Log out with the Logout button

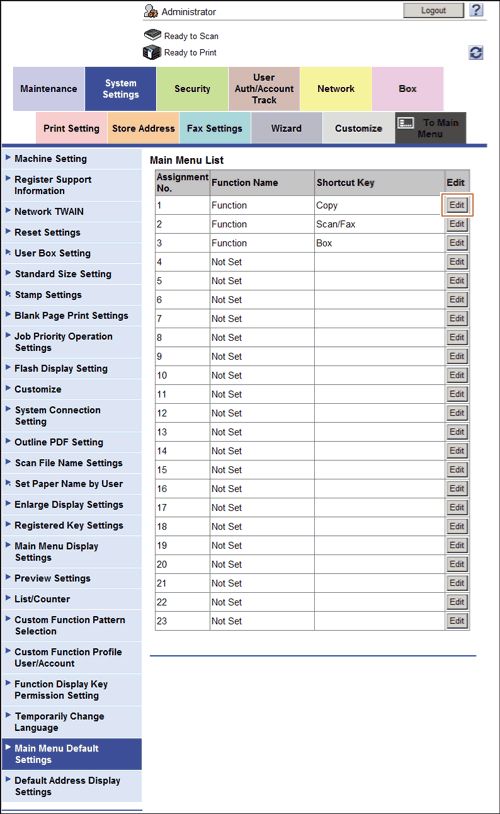(x=433, y=10)
